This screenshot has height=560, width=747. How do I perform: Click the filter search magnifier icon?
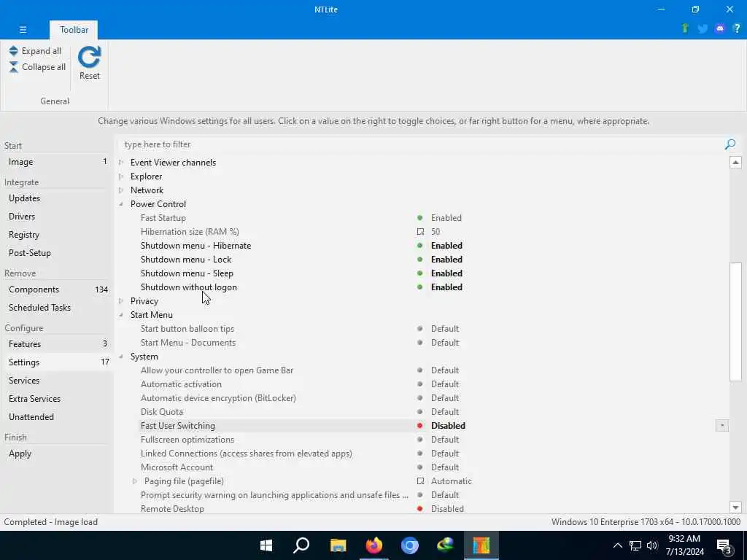[x=729, y=144]
